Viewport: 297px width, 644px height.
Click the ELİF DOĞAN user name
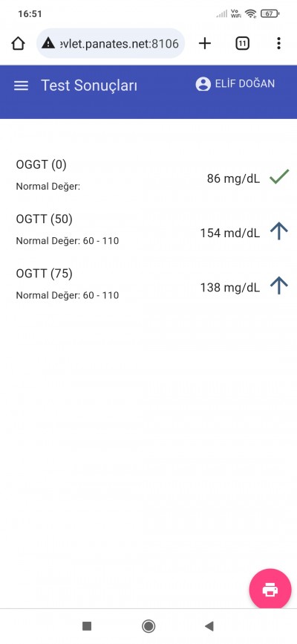(x=245, y=84)
